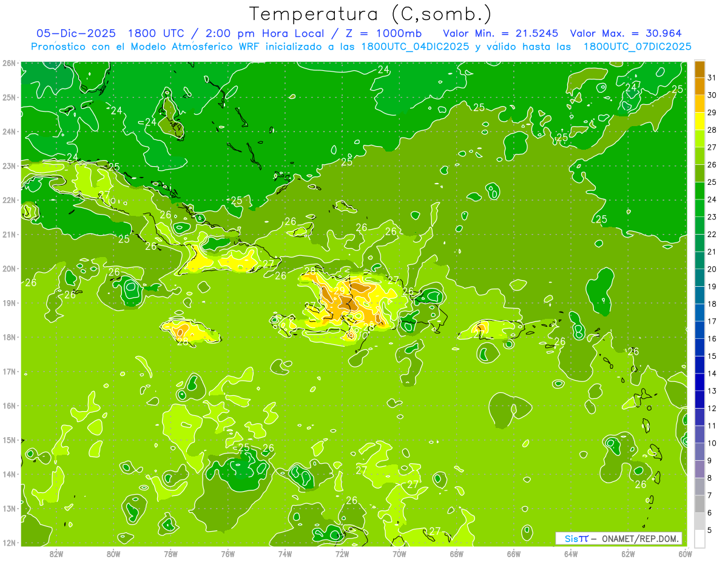Select the "Z = 1000mb" level text

383,33
